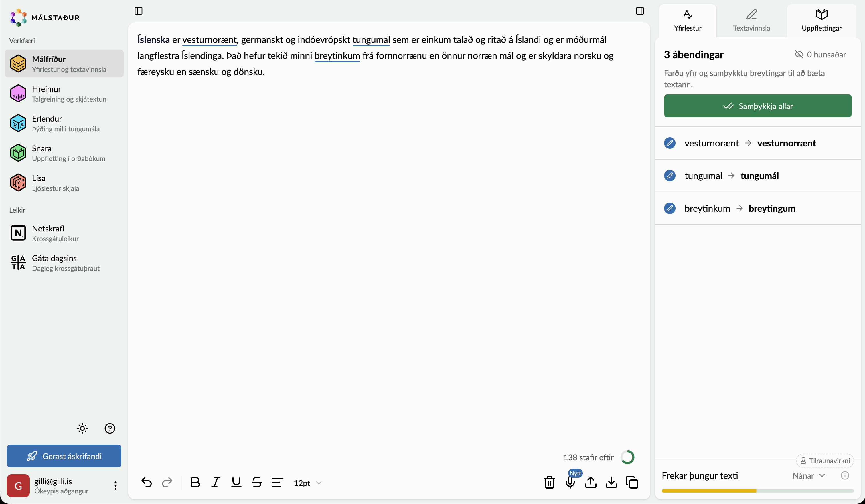This screenshot has height=504, width=865.
Task: Switch to the Uppflettingar tab
Action: (822, 21)
